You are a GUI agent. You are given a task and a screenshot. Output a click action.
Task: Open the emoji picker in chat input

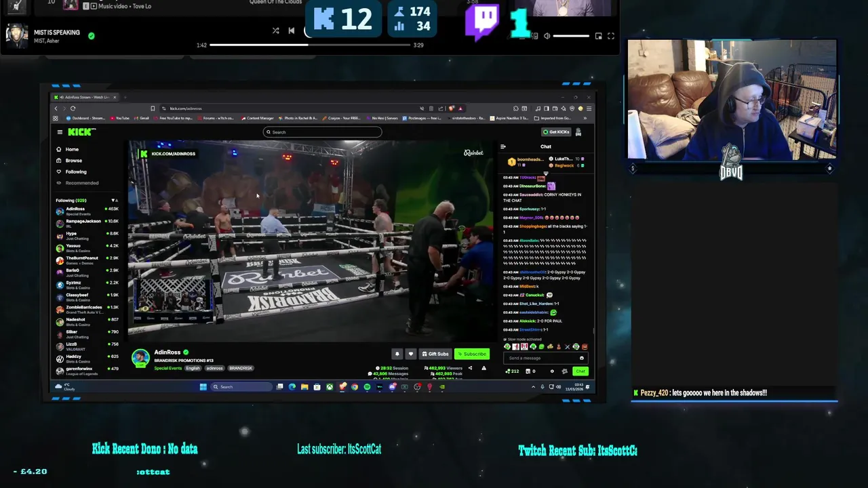point(582,358)
